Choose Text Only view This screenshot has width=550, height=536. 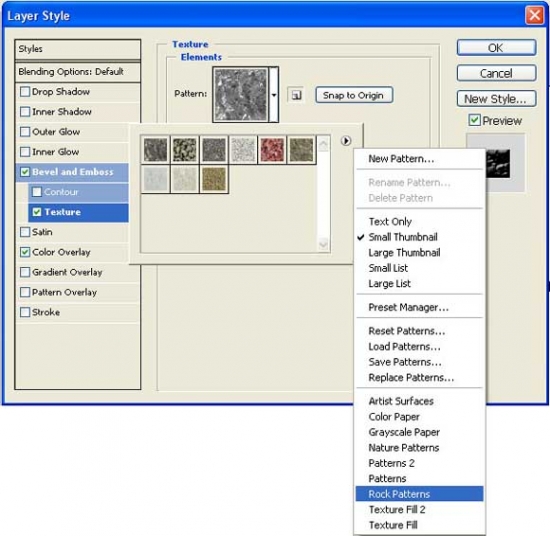[420, 221]
